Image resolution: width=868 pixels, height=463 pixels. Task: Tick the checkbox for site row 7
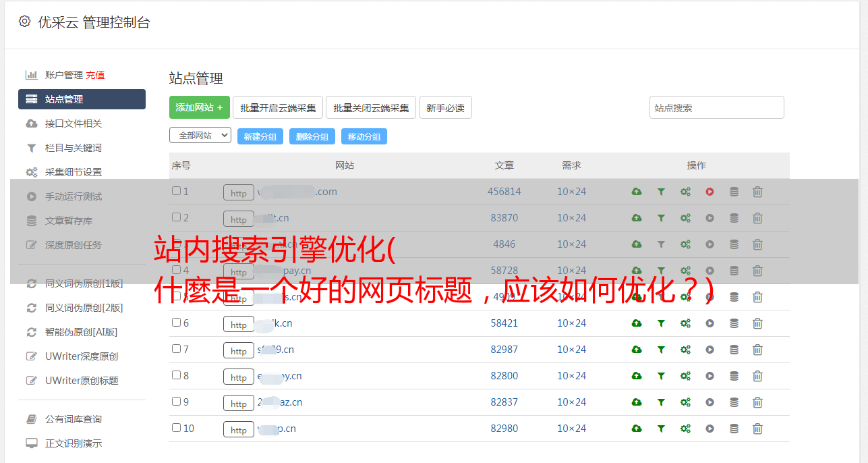(176, 349)
